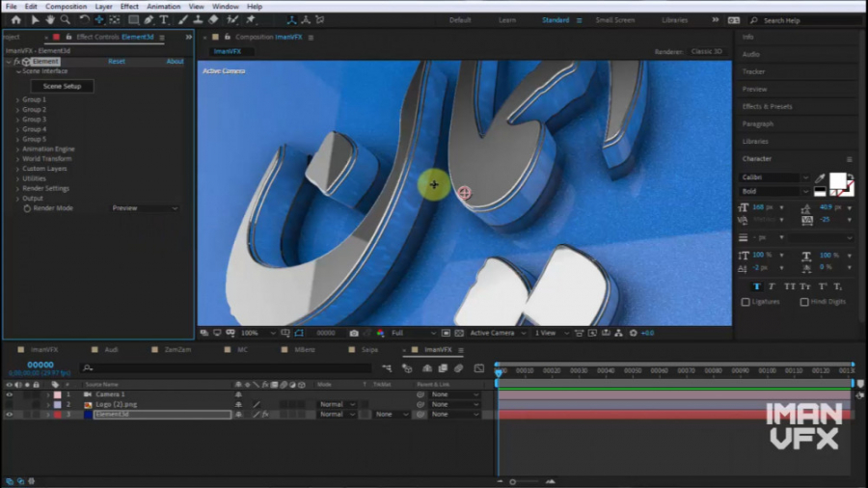Screen dimensions: 868x488
Task: Click the Reset link for Element effect
Action: [117, 62]
